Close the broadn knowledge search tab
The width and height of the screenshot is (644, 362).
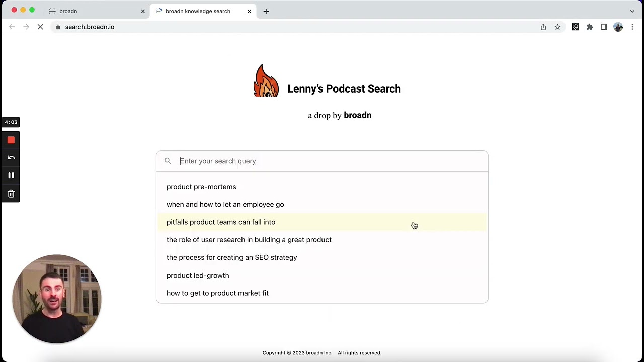pyautogui.click(x=249, y=11)
